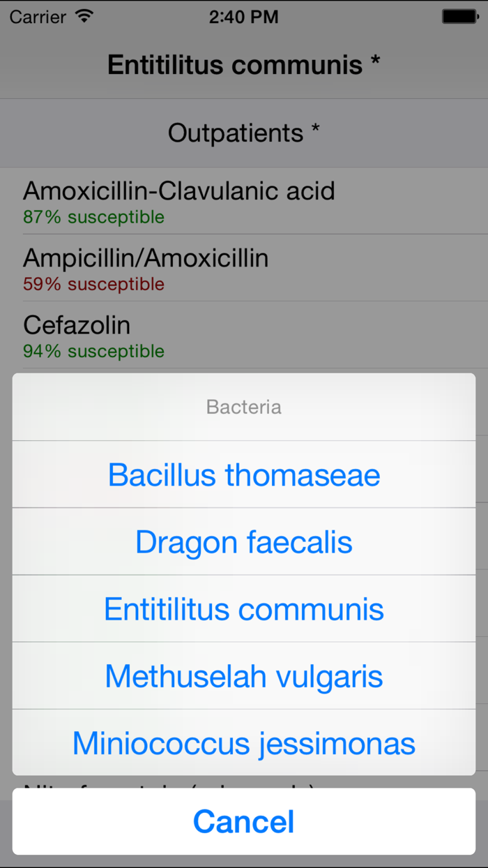Click the 59% susceptible label
Screen dimensions: 488x868
(x=93, y=284)
